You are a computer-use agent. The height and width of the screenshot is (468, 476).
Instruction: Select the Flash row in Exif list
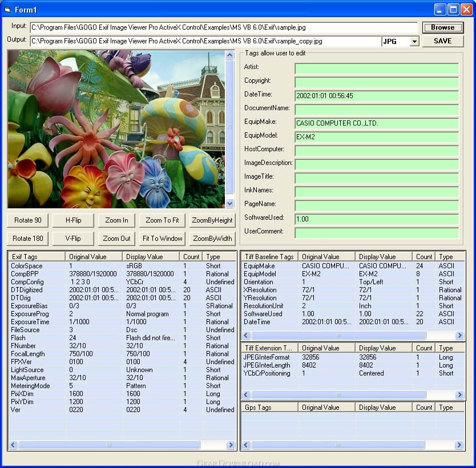point(122,338)
